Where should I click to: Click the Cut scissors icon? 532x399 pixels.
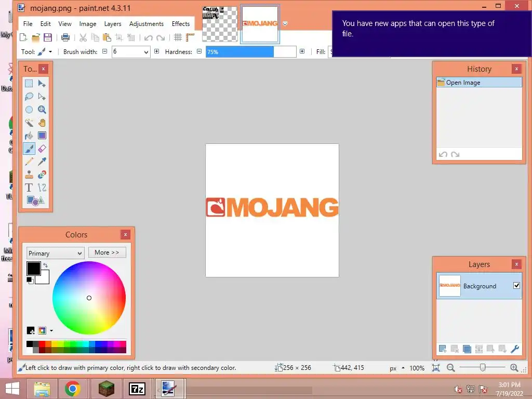click(x=83, y=37)
